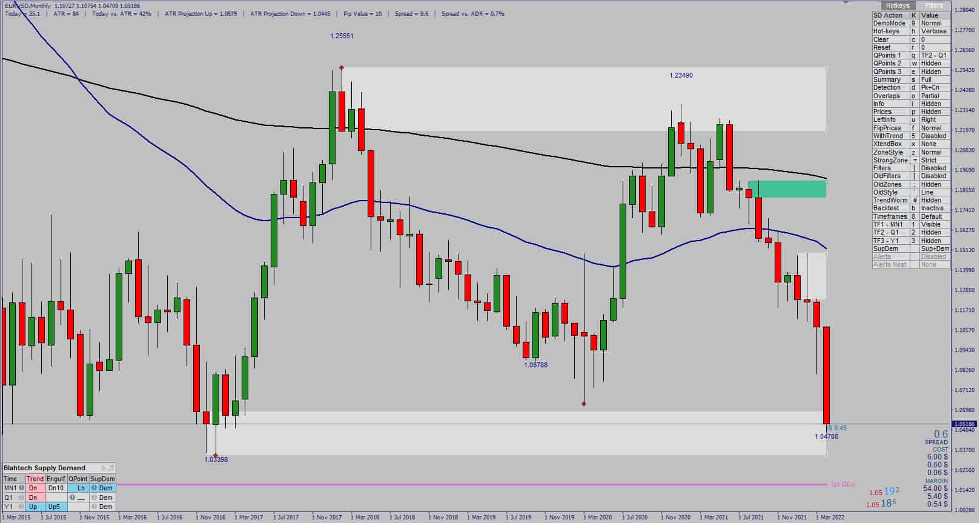
Task: Cycle the Partial Overlaps value
Action: tap(934, 96)
